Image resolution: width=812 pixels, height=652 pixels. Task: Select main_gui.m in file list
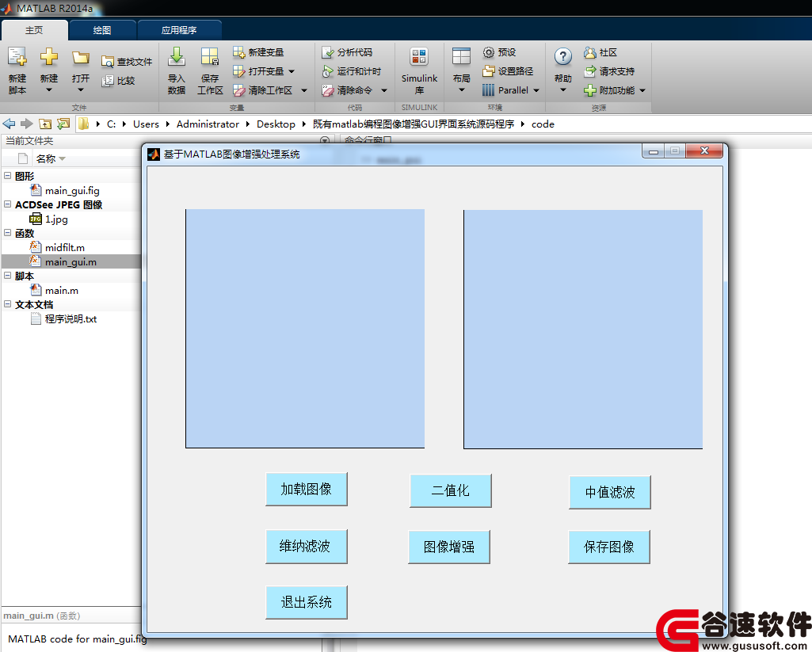click(x=71, y=261)
